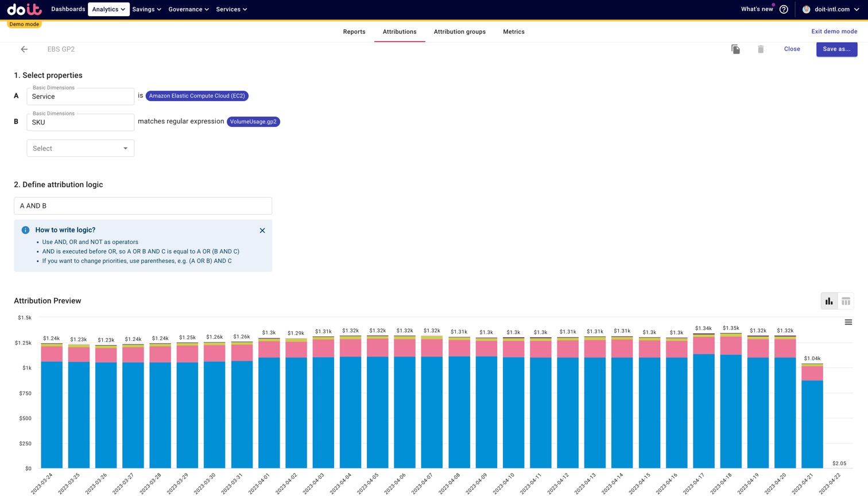Click the Exit demo mode link
The image size is (868, 496).
pyautogui.click(x=834, y=32)
